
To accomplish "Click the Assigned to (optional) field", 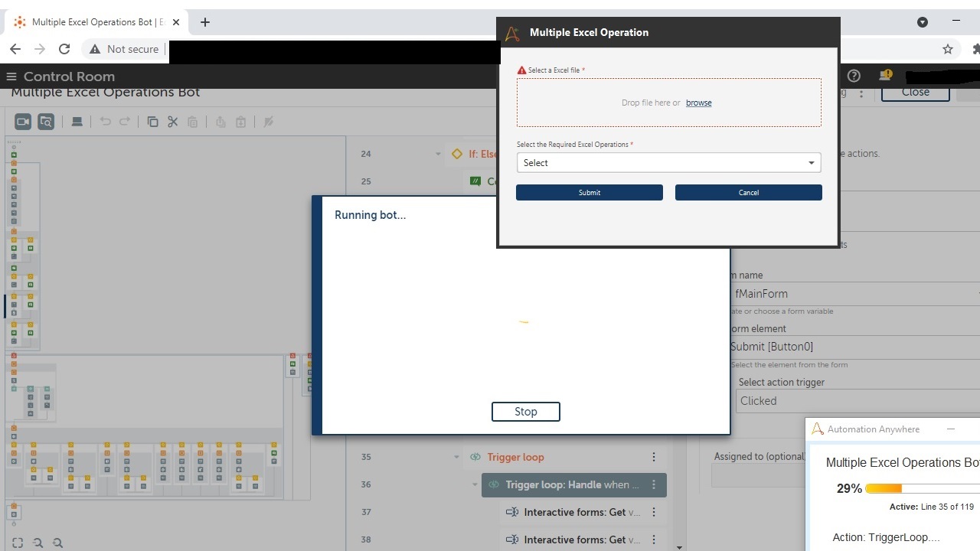I will pyautogui.click(x=758, y=475).
